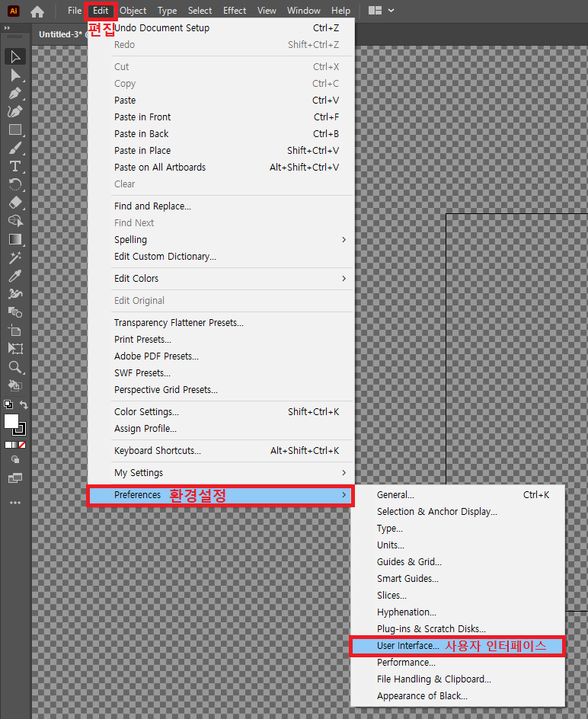The image size is (588, 719).
Task: Select the Curvature tool
Action: point(15,111)
